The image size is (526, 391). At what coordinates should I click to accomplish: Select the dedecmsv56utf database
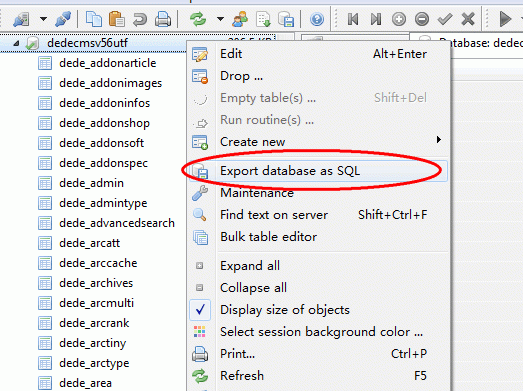point(87,43)
